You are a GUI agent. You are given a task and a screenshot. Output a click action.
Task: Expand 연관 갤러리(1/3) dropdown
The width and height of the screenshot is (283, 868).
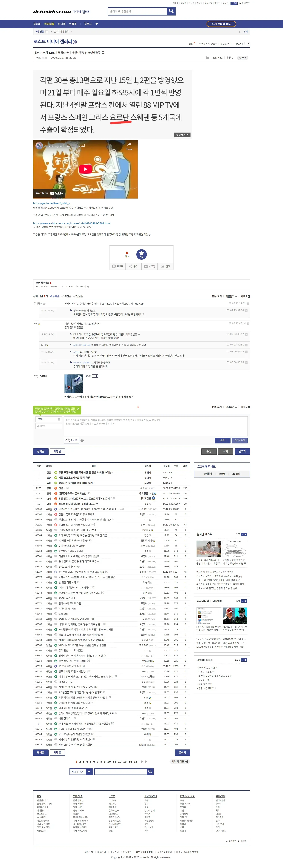[x=208, y=44]
